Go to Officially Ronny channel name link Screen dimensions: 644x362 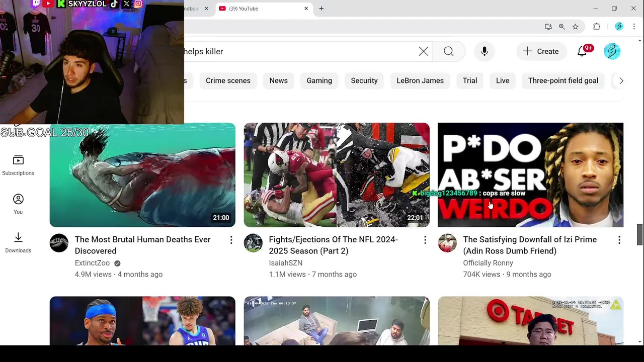(x=488, y=263)
